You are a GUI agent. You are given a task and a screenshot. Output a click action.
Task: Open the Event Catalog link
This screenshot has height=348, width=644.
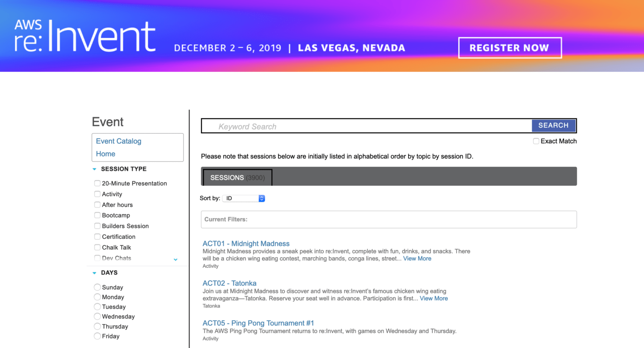118,141
